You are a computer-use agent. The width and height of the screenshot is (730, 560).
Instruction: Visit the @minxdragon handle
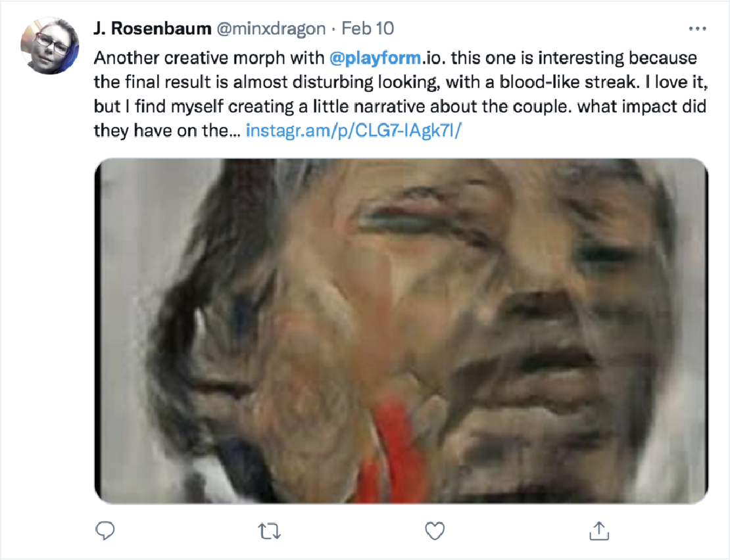pos(271,29)
